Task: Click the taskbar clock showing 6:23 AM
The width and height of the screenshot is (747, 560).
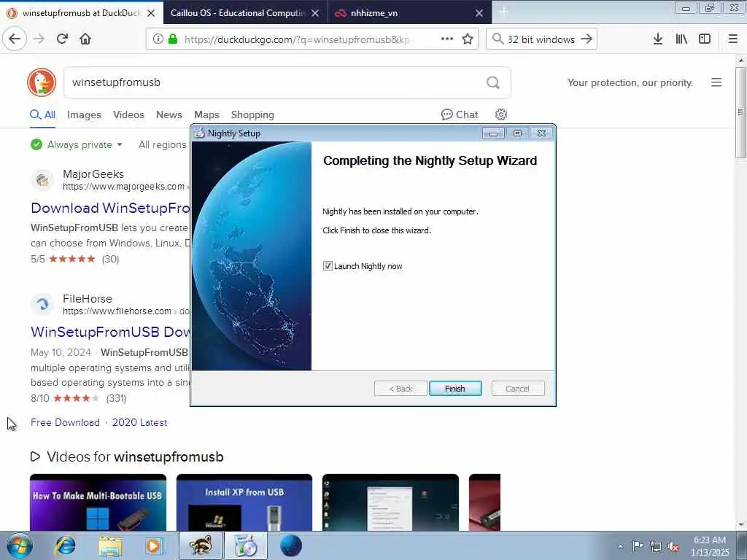Action: (x=710, y=546)
